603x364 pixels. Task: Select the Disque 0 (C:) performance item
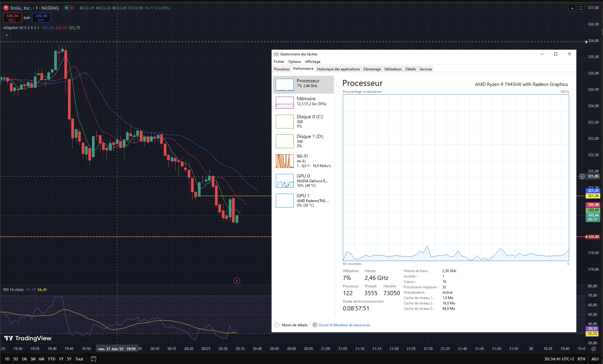click(303, 122)
